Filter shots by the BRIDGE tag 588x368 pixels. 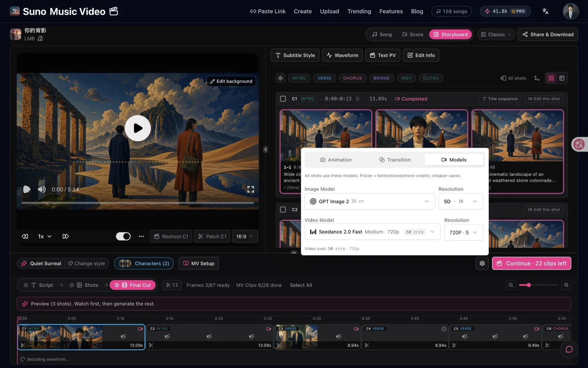pyautogui.click(x=381, y=78)
